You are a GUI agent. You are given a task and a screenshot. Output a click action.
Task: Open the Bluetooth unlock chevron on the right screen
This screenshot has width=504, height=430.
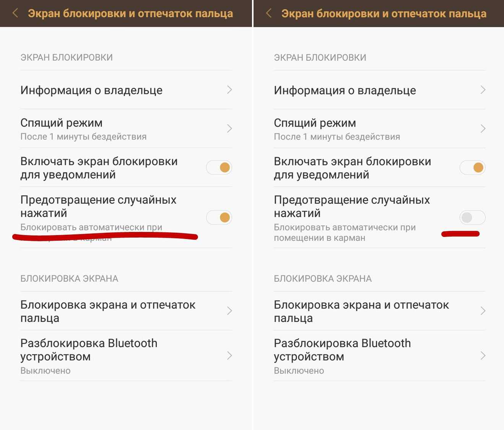pyautogui.click(x=483, y=355)
